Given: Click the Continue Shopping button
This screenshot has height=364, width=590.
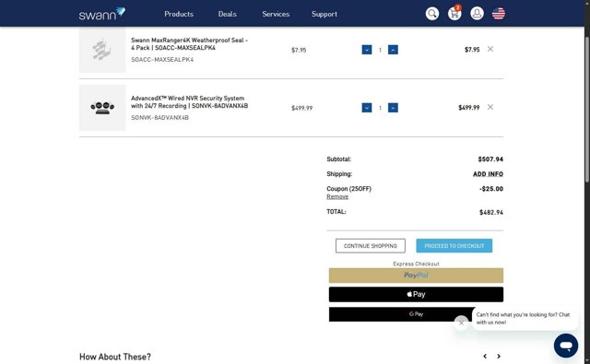Looking at the screenshot, I should (x=371, y=246).
